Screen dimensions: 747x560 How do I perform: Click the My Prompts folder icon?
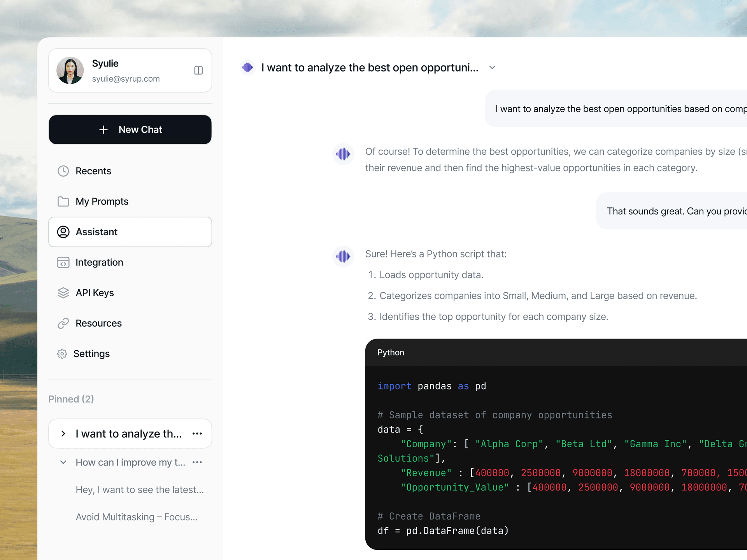coord(63,201)
